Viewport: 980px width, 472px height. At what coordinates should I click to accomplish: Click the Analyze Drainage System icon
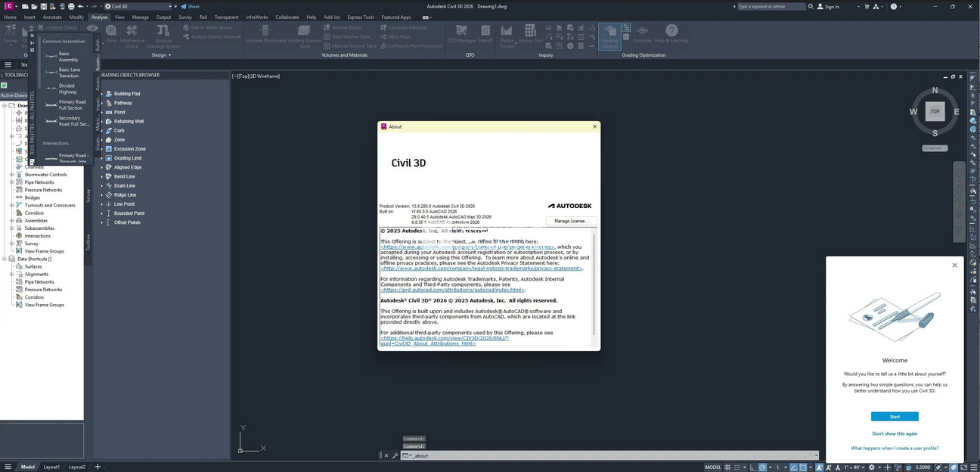(163, 35)
